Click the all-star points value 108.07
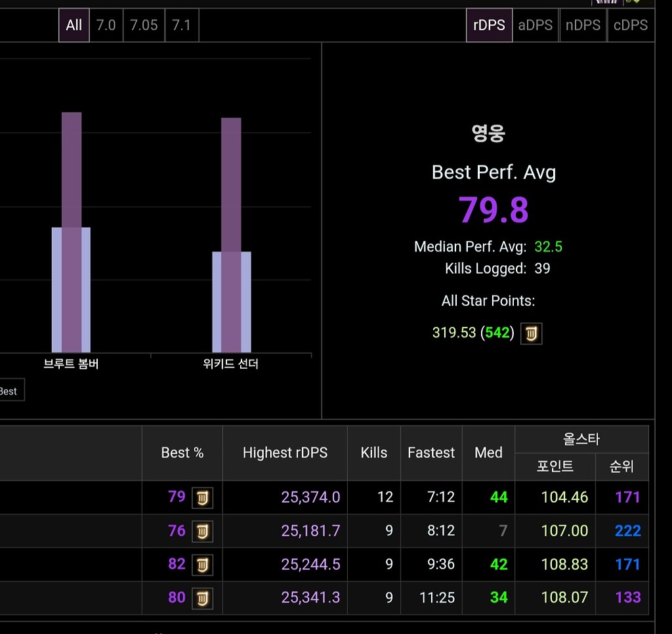 [564, 597]
